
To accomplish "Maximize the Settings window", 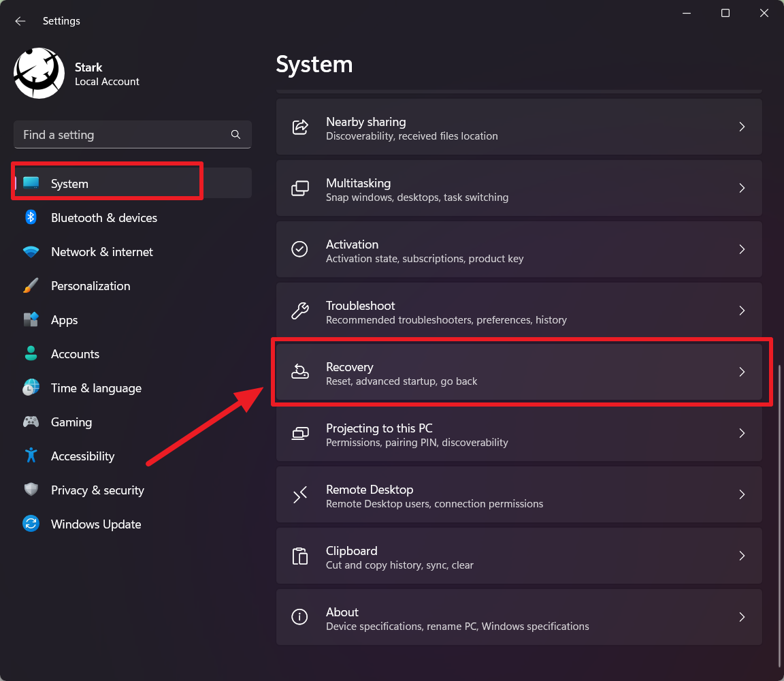I will tap(725, 14).
